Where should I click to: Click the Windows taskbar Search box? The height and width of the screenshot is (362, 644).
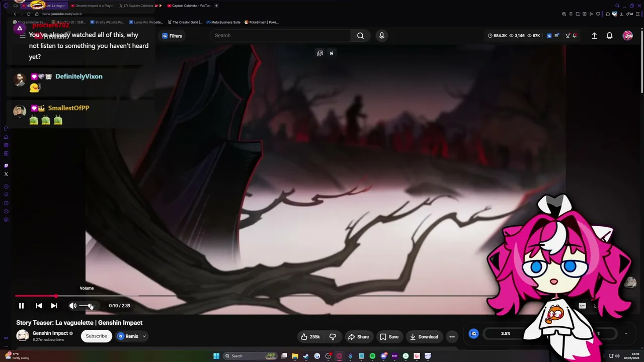tap(250, 356)
